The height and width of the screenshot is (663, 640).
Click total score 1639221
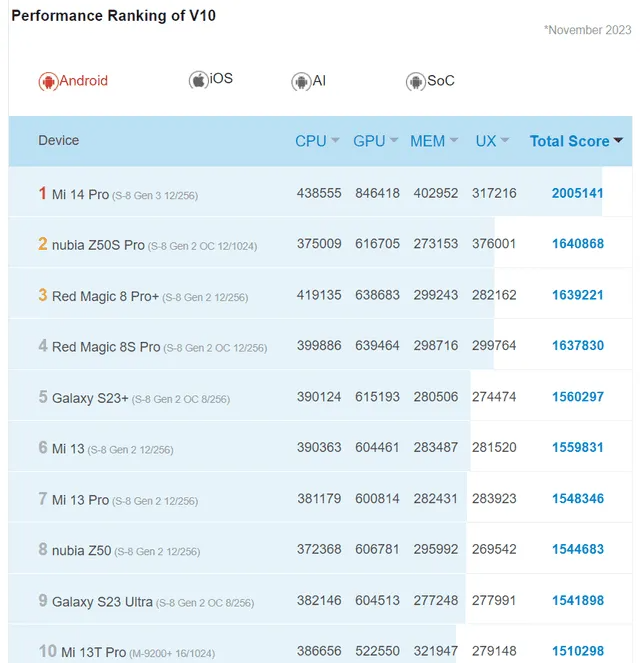(x=577, y=295)
